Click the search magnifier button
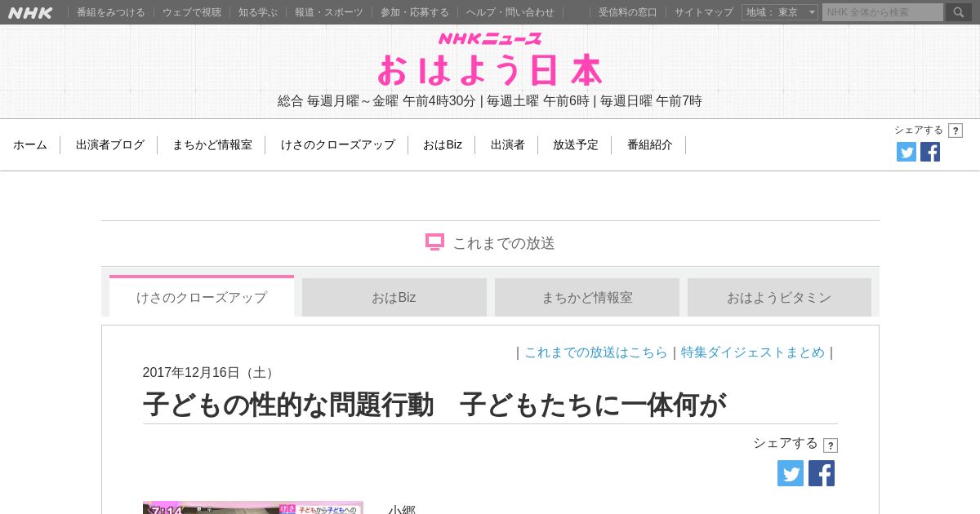The height and width of the screenshot is (514, 980). click(x=959, y=12)
